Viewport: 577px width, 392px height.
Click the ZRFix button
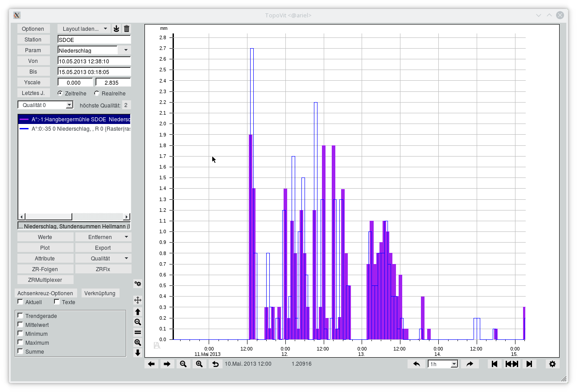pos(103,269)
